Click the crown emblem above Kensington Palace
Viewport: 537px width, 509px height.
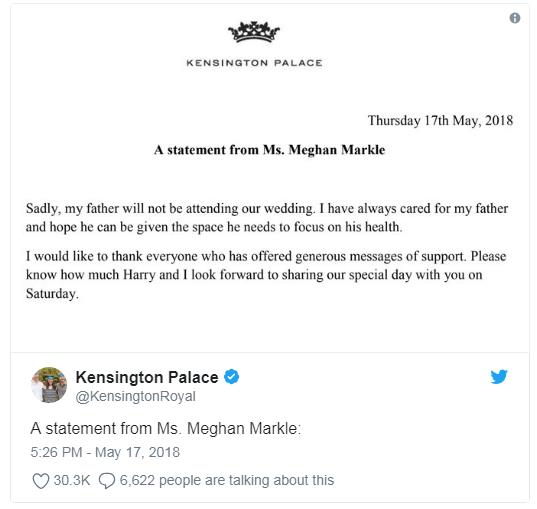tap(254, 32)
